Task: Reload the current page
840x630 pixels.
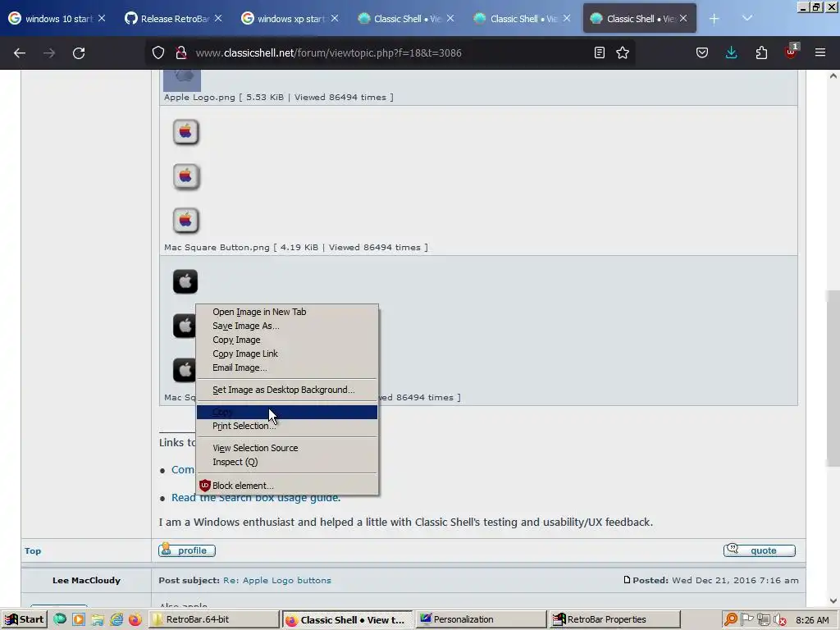Action: click(79, 53)
